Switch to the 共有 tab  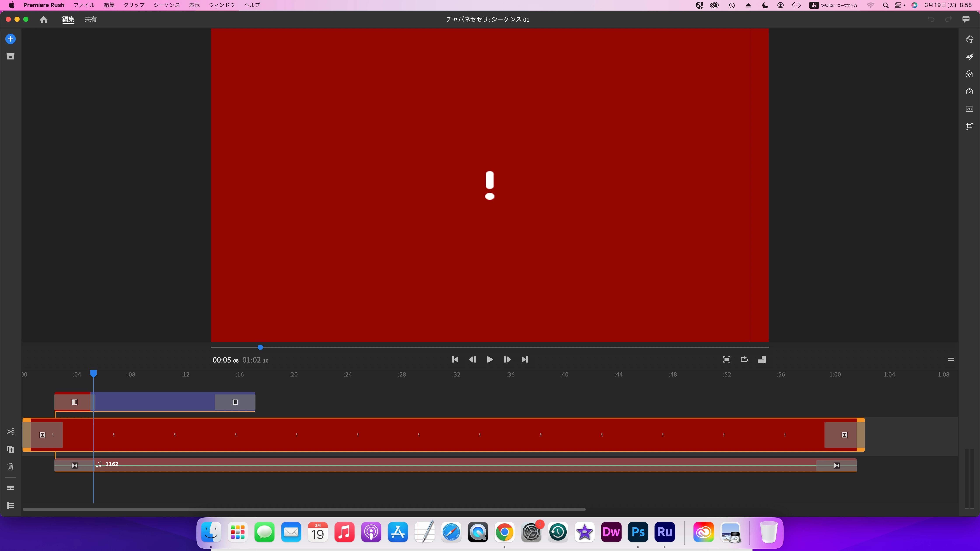point(91,19)
